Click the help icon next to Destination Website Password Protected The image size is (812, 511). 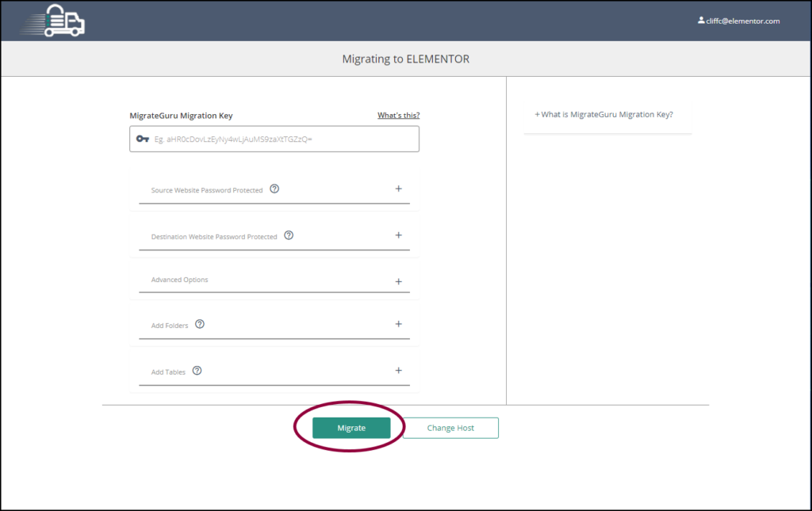click(x=288, y=235)
